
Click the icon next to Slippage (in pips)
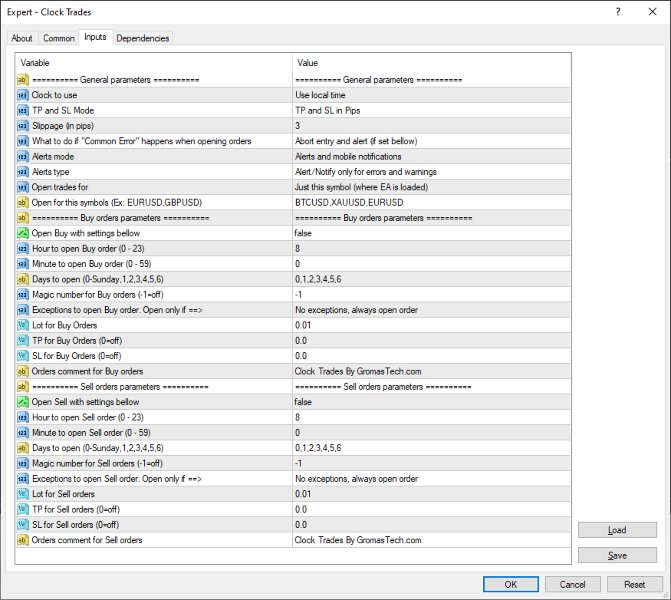pyautogui.click(x=23, y=126)
